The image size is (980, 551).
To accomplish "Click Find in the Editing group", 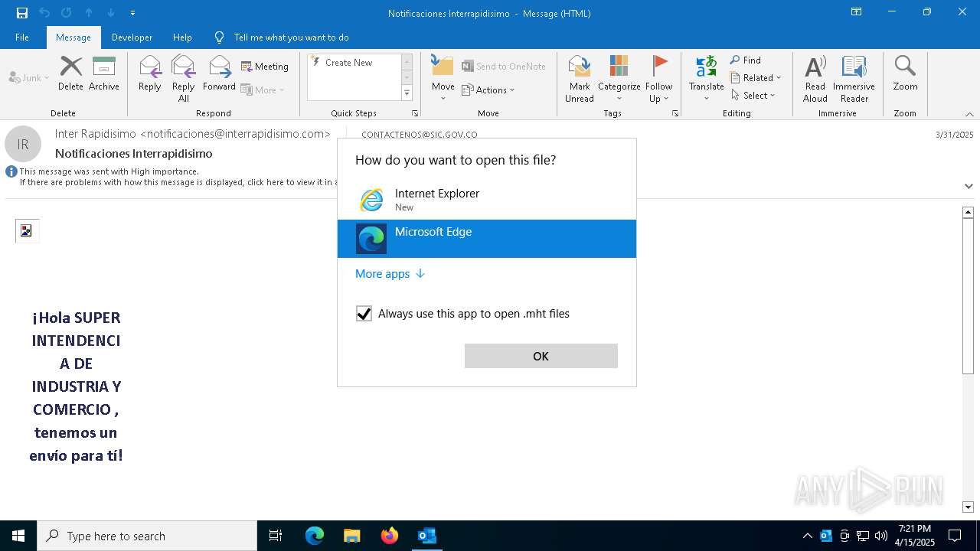I will click(746, 60).
